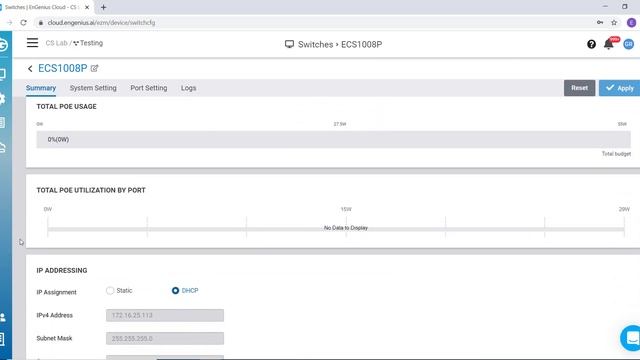Switch to the Port Setting tab

149,88
